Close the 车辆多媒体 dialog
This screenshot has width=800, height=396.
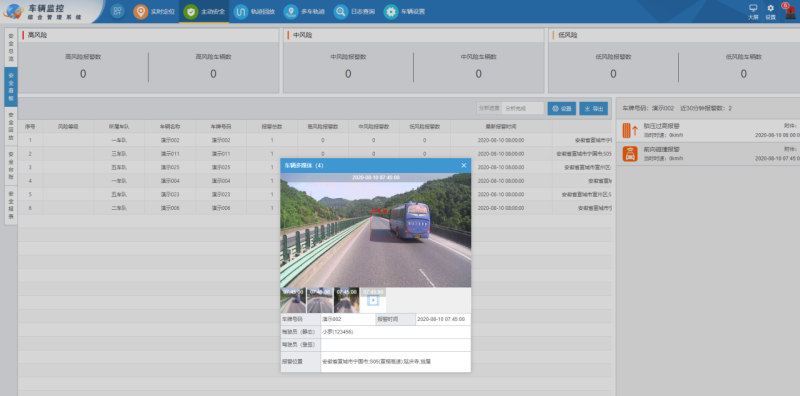464,165
